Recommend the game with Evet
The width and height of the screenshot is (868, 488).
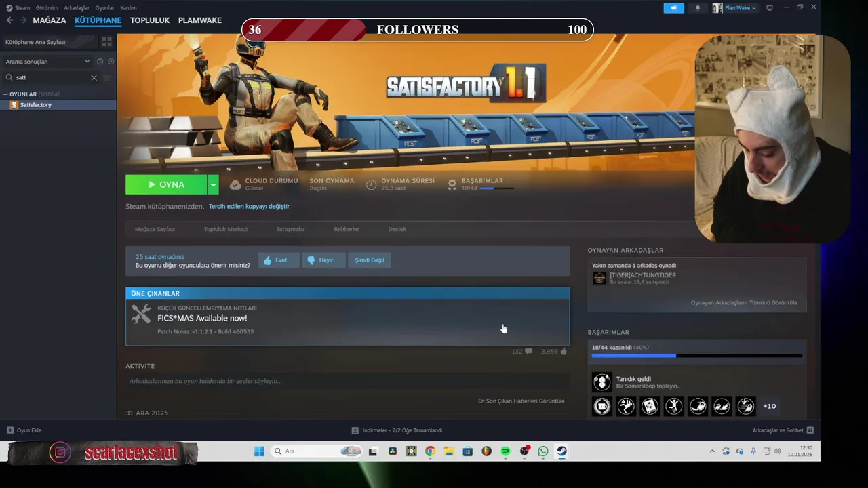278,260
